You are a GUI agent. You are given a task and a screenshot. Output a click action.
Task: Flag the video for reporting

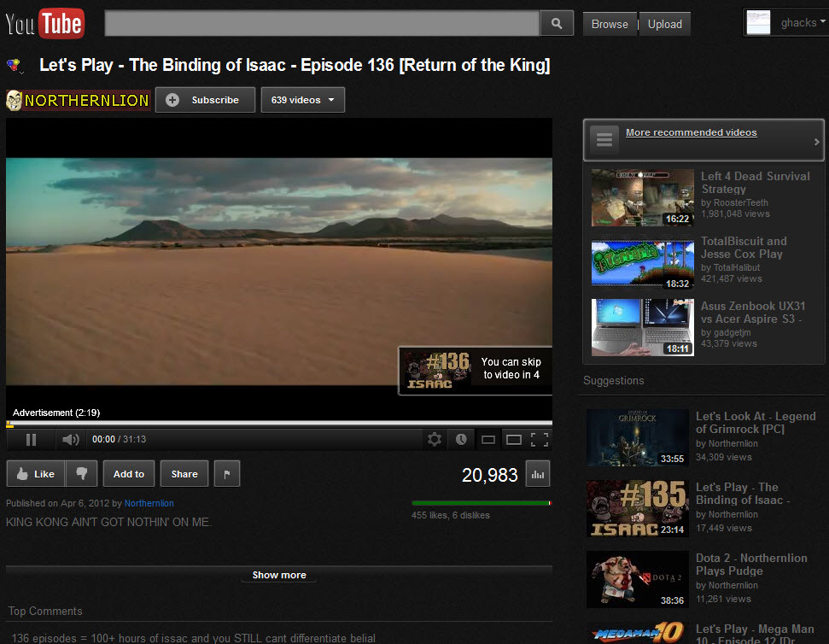point(226,473)
